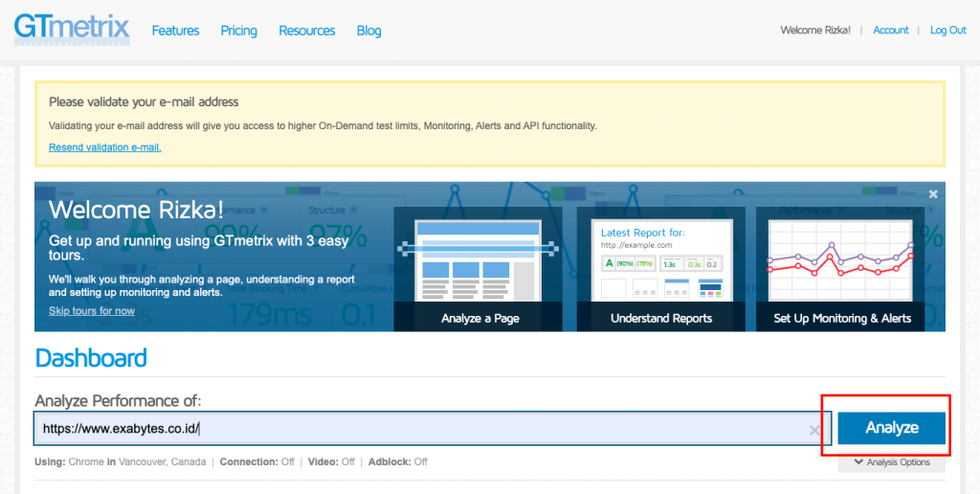This screenshot has height=494, width=980.
Task: Click the Adblock: Off setting
Action: pos(398,462)
